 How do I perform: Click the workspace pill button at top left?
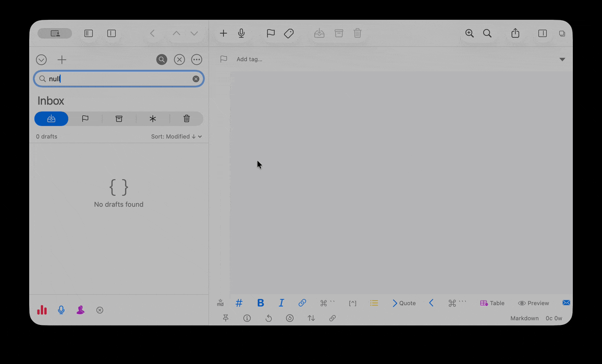(55, 33)
